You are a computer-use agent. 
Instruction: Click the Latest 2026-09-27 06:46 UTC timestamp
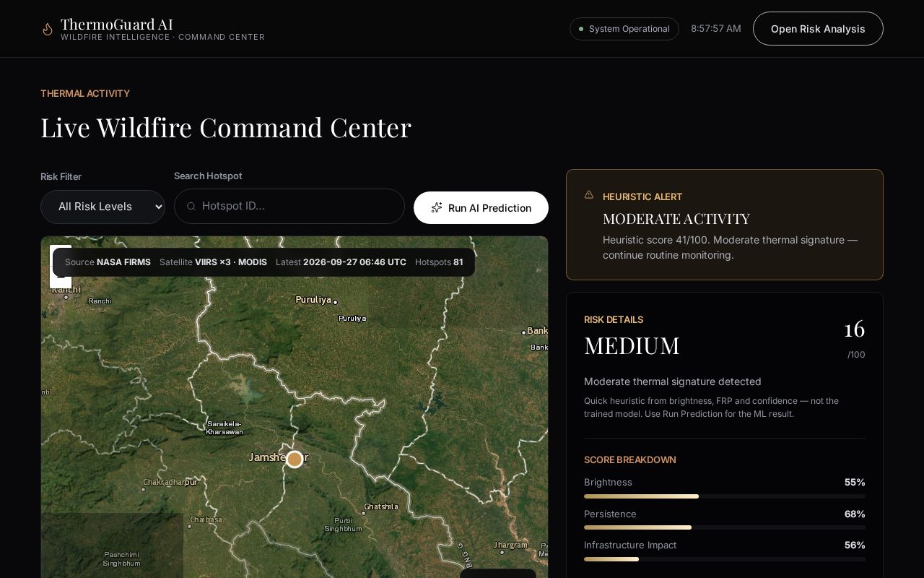pyautogui.click(x=341, y=262)
